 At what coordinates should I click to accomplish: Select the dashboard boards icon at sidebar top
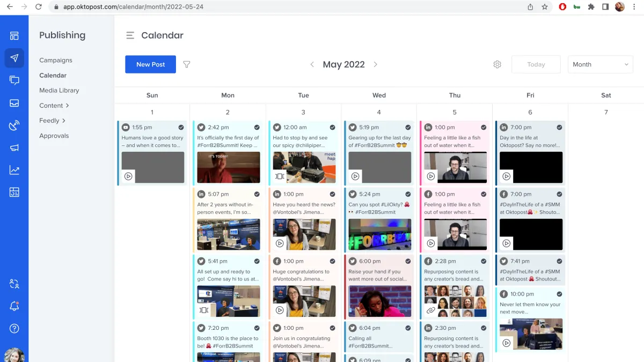pyautogui.click(x=14, y=35)
